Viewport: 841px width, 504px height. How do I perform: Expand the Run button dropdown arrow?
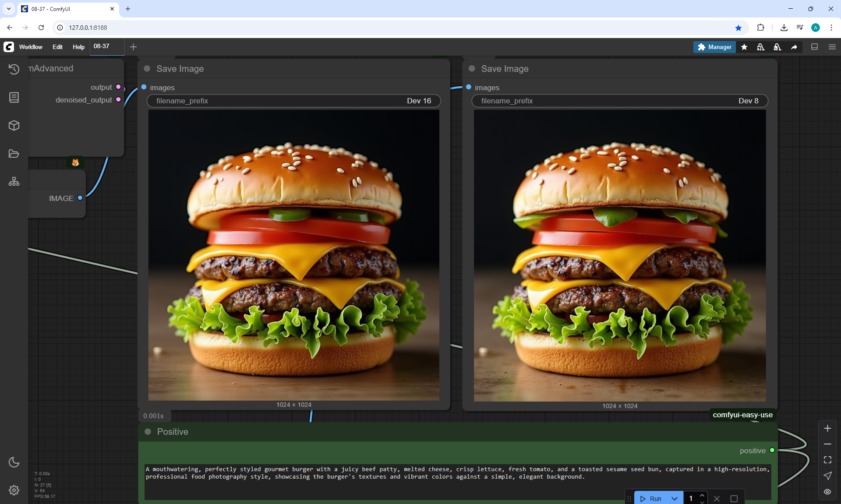pyautogui.click(x=675, y=499)
